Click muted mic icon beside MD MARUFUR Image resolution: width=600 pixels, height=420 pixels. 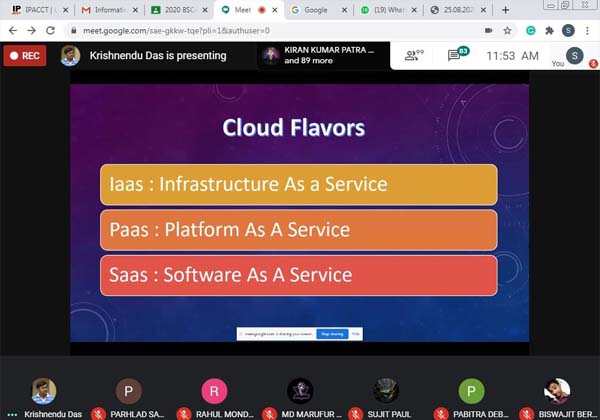pyautogui.click(x=270, y=414)
